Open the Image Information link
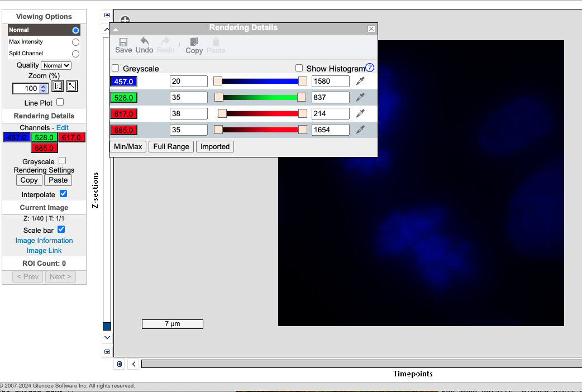582x392 pixels. coord(44,241)
